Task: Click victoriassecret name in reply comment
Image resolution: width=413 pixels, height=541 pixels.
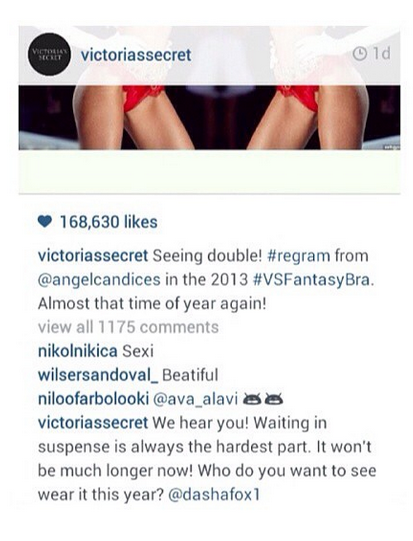Action: (93, 423)
